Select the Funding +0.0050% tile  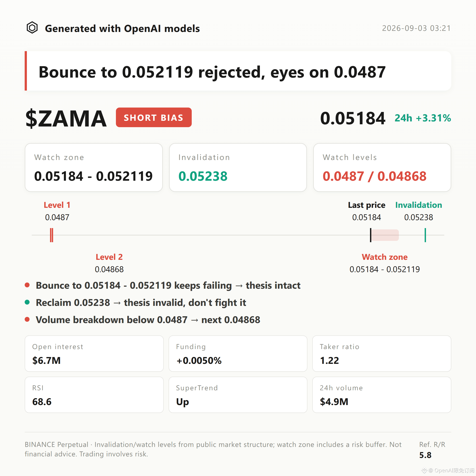click(x=238, y=353)
